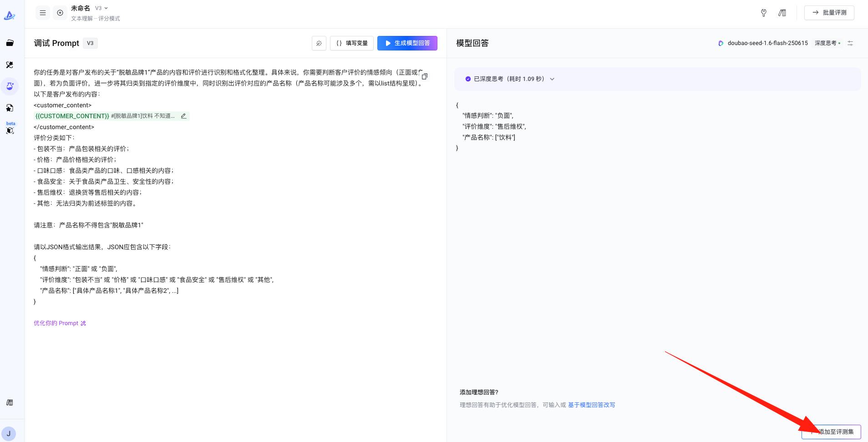868x442 pixels.
Task: Open the books library icon in header
Action: (782, 13)
